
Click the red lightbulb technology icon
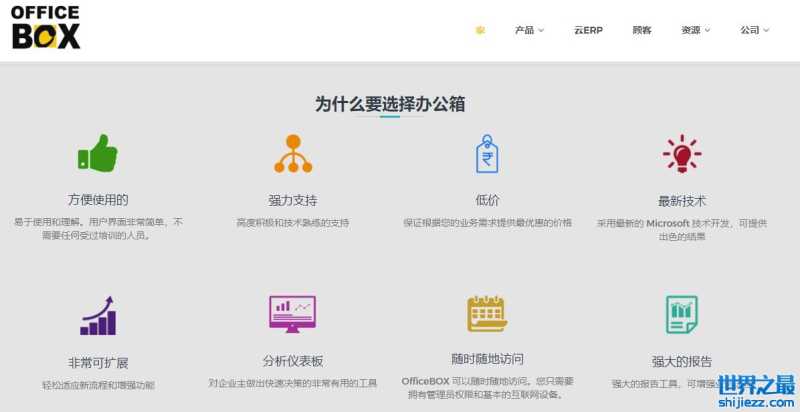point(682,154)
